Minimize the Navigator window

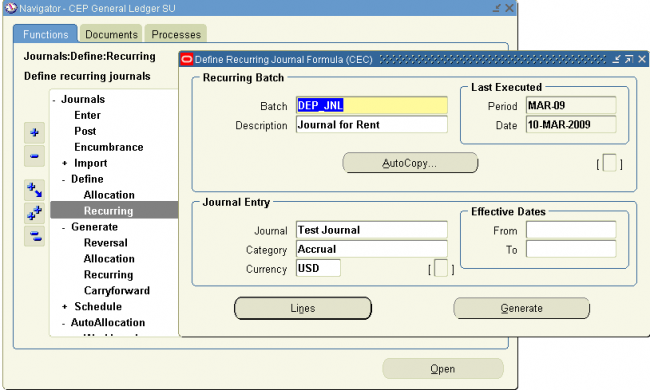496,8
